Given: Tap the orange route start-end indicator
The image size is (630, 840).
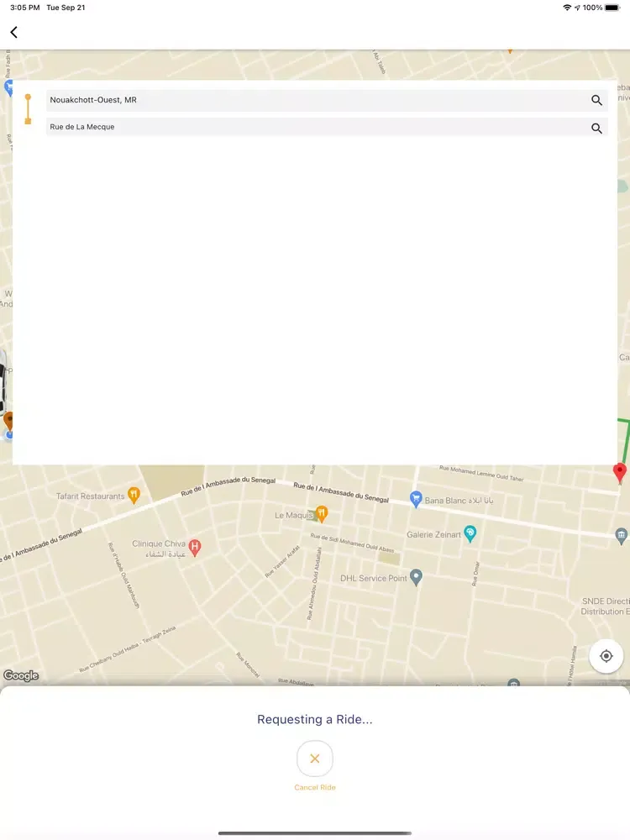Looking at the screenshot, I should (28, 109).
